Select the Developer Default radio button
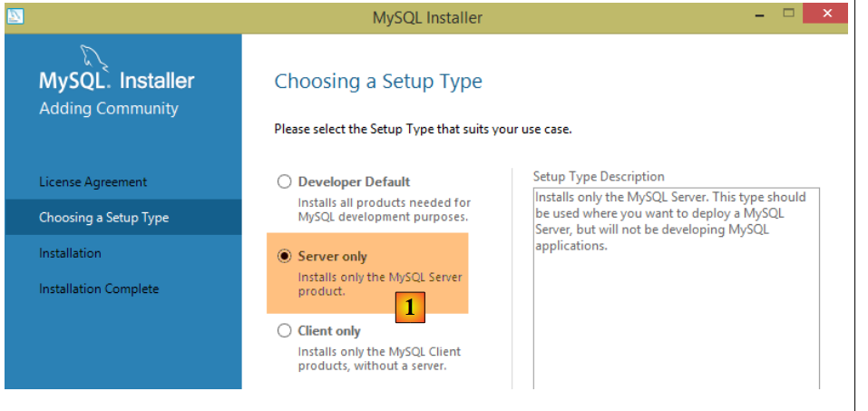The image size is (868, 411). click(x=285, y=181)
